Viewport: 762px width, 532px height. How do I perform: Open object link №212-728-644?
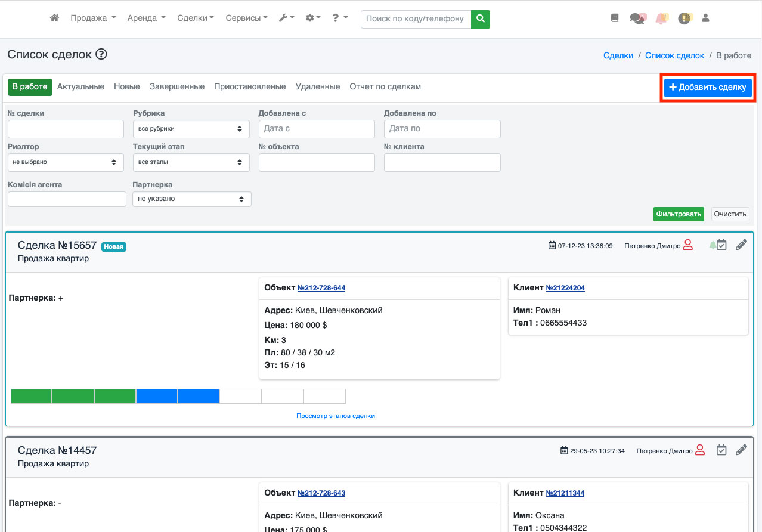321,288
